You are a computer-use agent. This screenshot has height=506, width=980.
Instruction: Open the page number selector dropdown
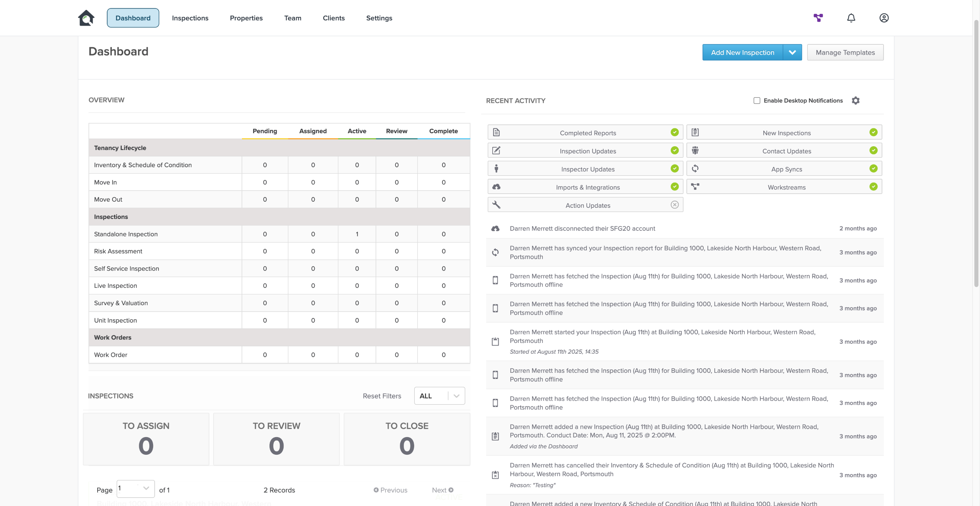coord(136,488)
